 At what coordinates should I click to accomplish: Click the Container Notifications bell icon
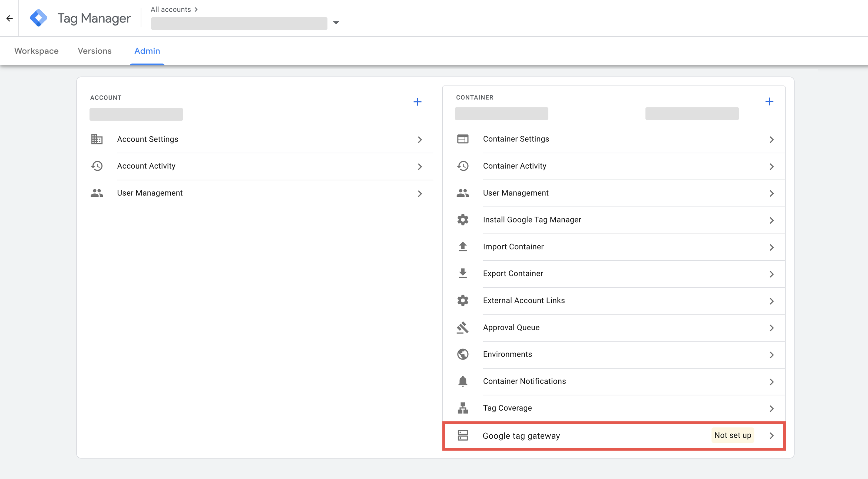coord(463,381)
